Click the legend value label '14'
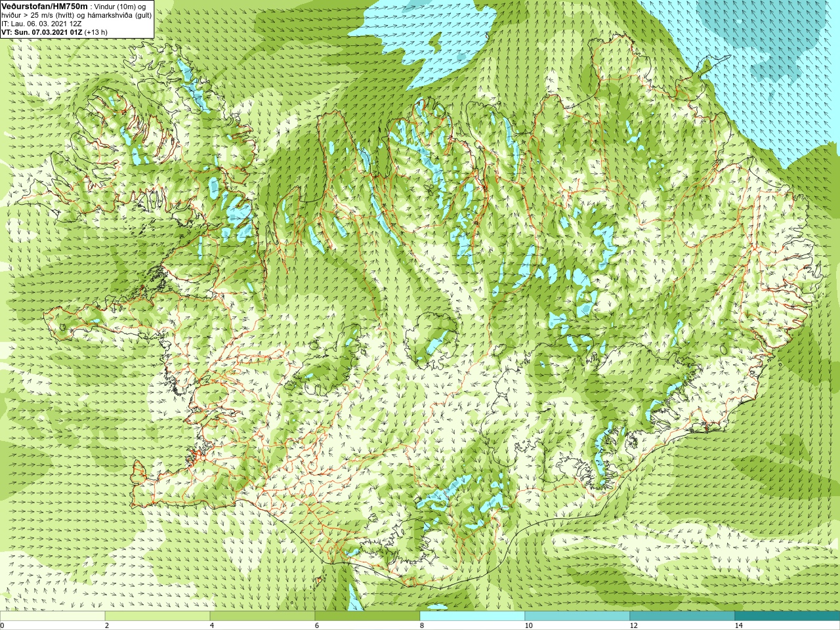 738,625
